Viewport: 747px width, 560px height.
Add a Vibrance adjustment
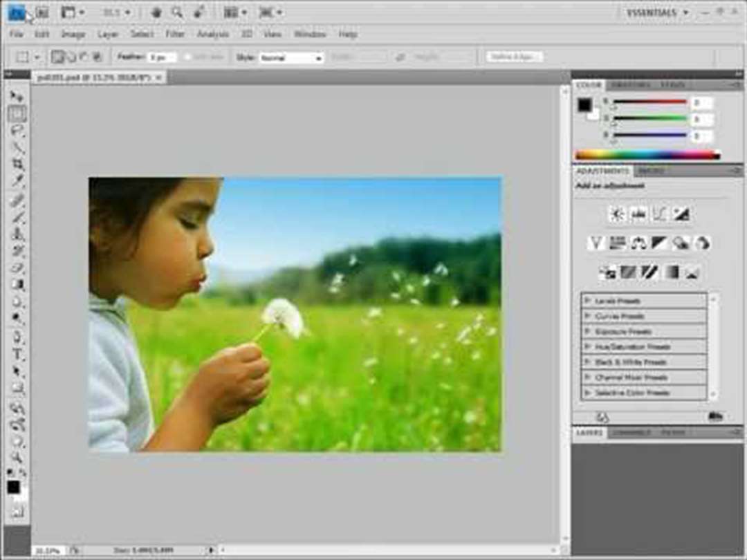pyautogui.click(x=596, y=243)
